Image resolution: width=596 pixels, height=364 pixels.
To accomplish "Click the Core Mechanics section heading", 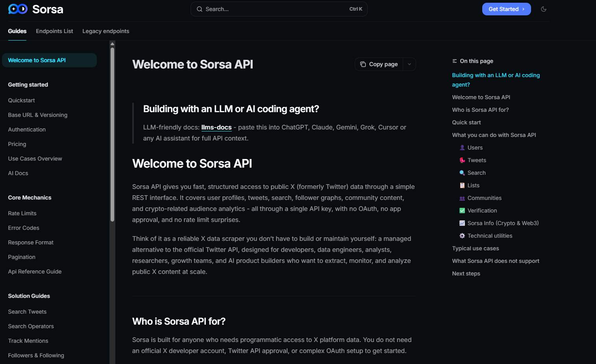I will 30,198.
